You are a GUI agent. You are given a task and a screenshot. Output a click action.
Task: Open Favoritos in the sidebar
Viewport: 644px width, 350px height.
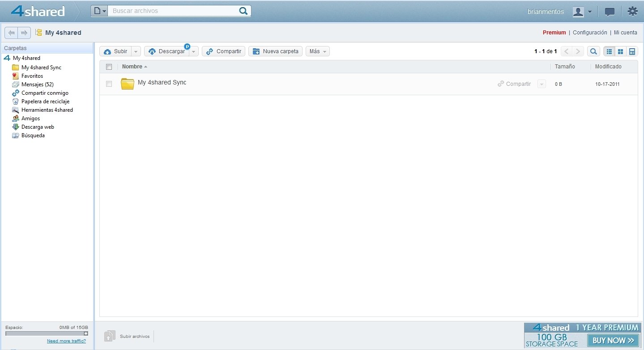click(32, 76)
